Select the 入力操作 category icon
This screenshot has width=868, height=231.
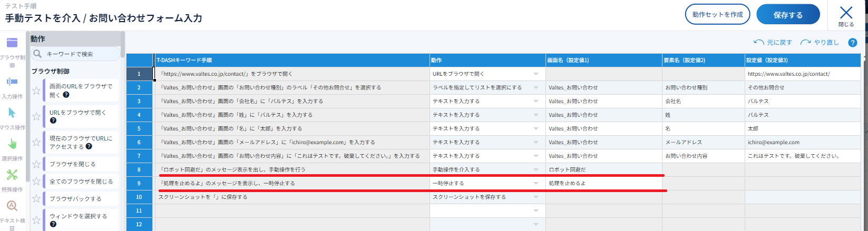point(12,82)
